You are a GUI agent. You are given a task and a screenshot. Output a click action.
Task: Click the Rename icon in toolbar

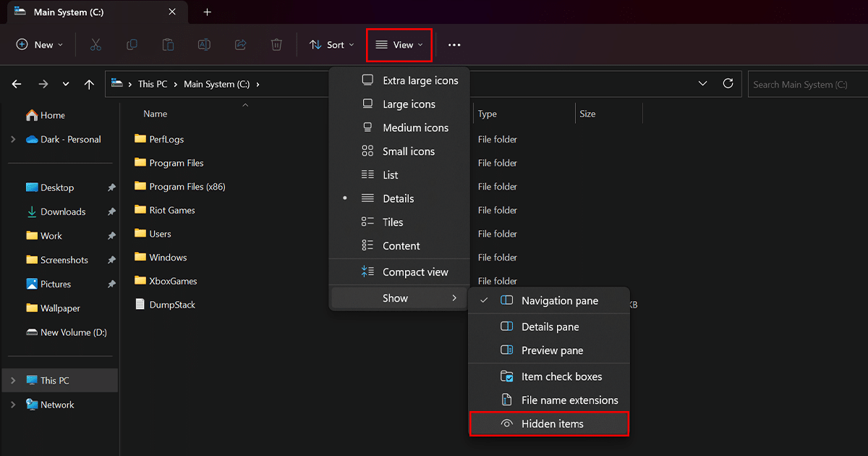(204, 45)
